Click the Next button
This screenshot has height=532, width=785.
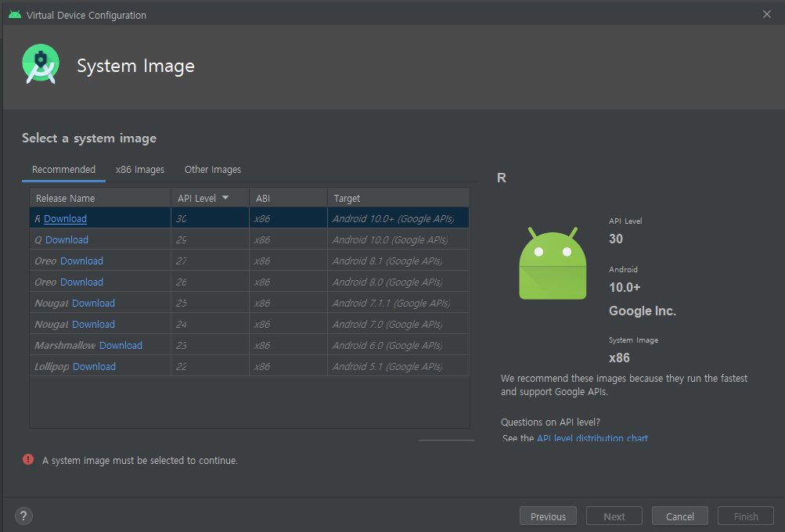(x=614, y=516)
